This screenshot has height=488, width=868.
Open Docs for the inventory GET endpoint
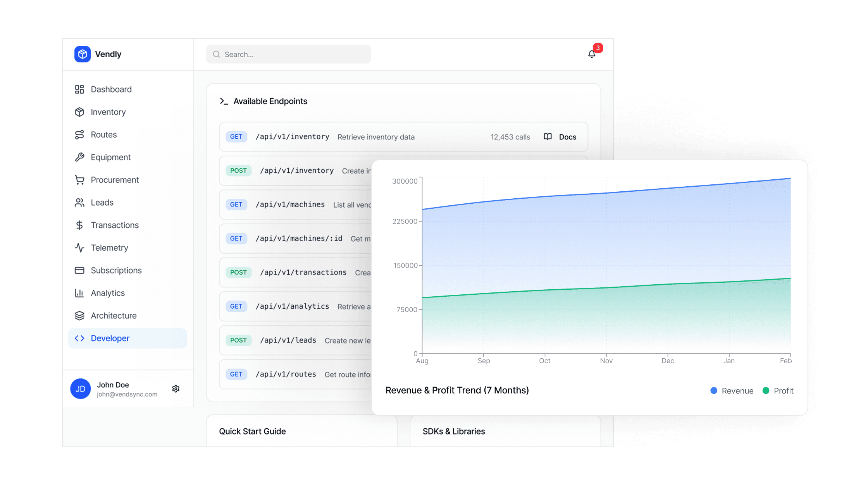tap(560, 137)
